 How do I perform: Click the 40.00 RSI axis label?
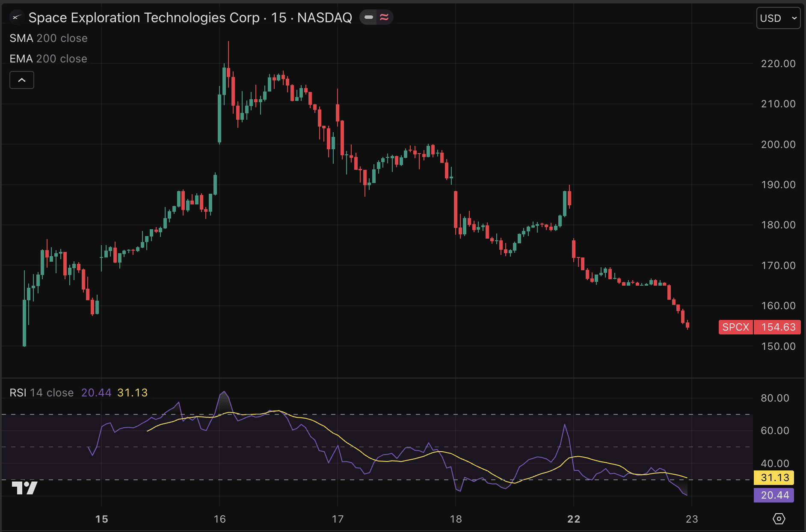tap(775, 464)
